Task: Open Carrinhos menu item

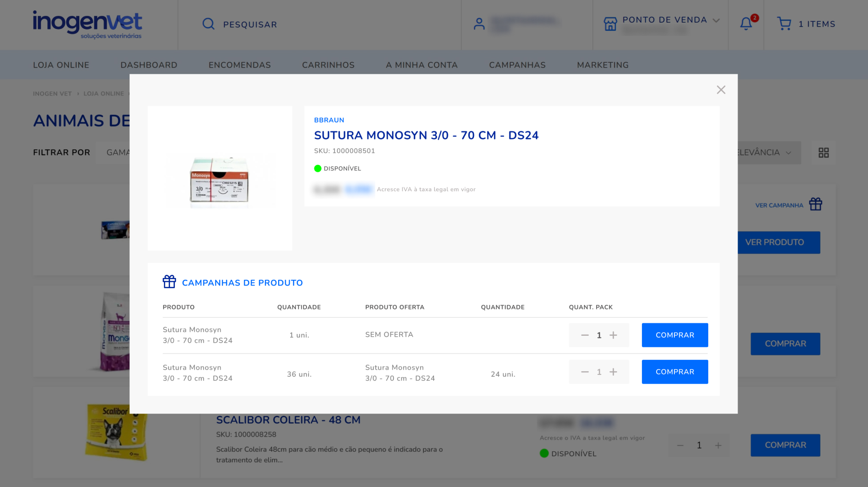Action: point(328,65)
